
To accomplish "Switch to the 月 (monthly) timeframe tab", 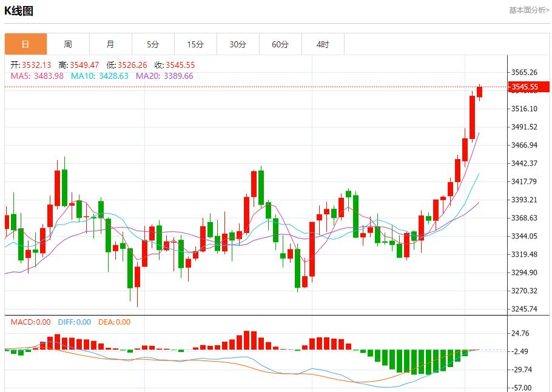I will click(110, 44).
